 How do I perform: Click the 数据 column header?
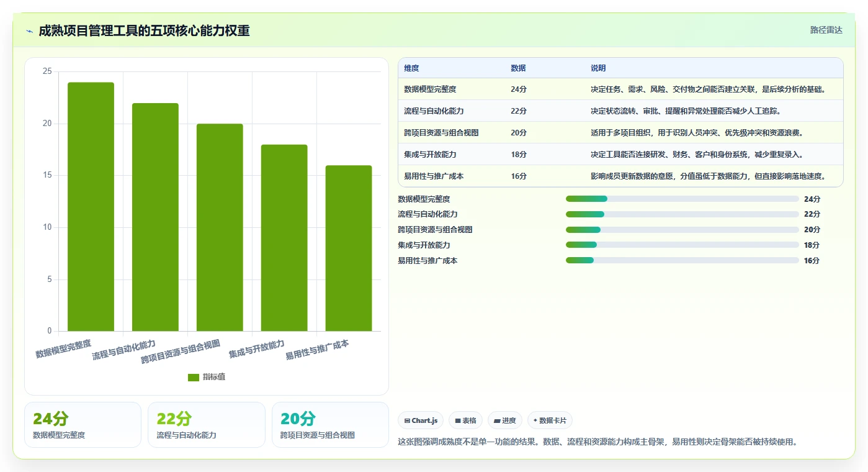click(518, 68)
